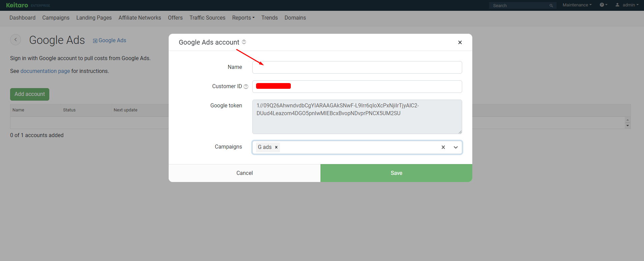This screenshot has width=644, height=261.
Task: Click table scrollbar up arrow
Action: [627, 120]
